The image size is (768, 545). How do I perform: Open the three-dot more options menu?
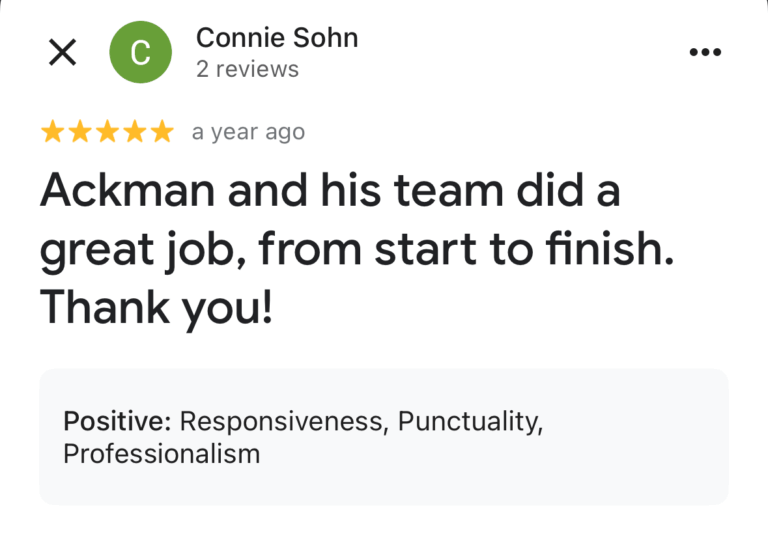pyautogui.click(x=705, y=52)
